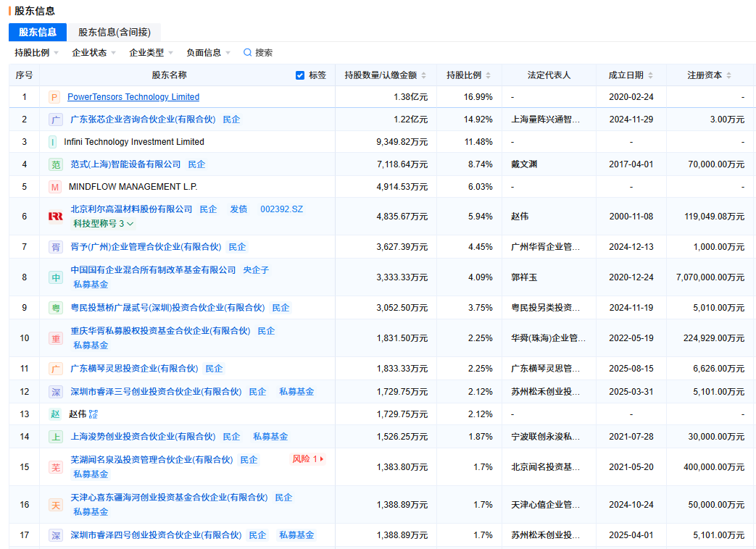Image resolution: width=756 pixels, height=549 pixels.
Task: Open the 负面信息 filter dropdown
Action: (208, 52)
